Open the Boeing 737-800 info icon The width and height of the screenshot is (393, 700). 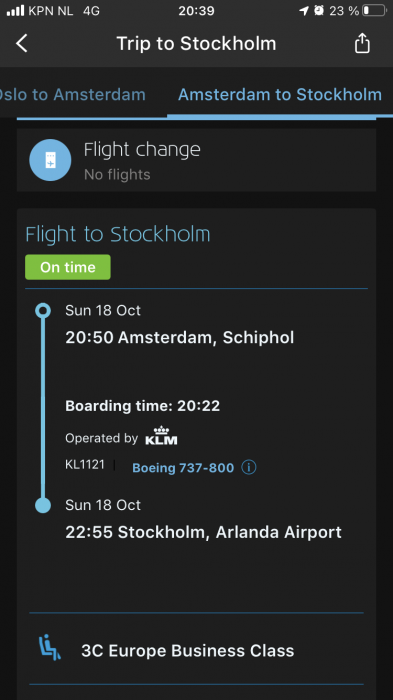point(249,467)
